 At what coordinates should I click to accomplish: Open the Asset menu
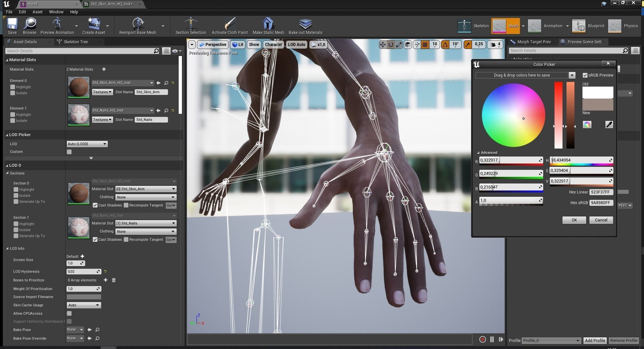point(38,12)
